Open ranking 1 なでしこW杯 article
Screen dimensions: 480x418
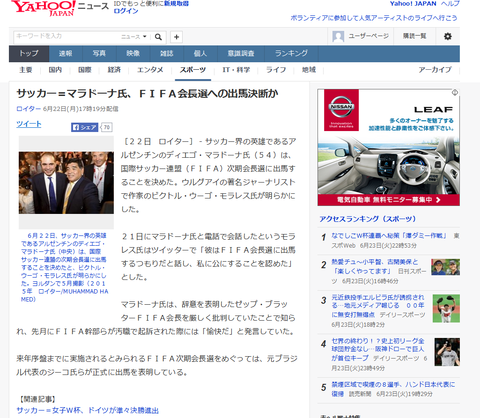389,236
